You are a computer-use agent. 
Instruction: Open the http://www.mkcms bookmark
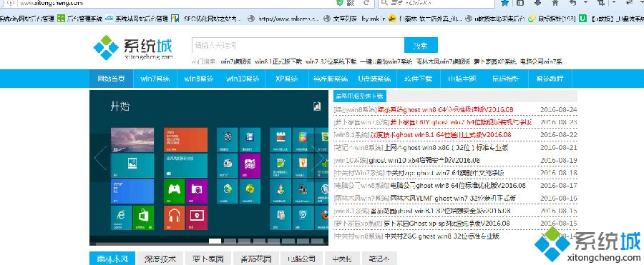point(284,19)
